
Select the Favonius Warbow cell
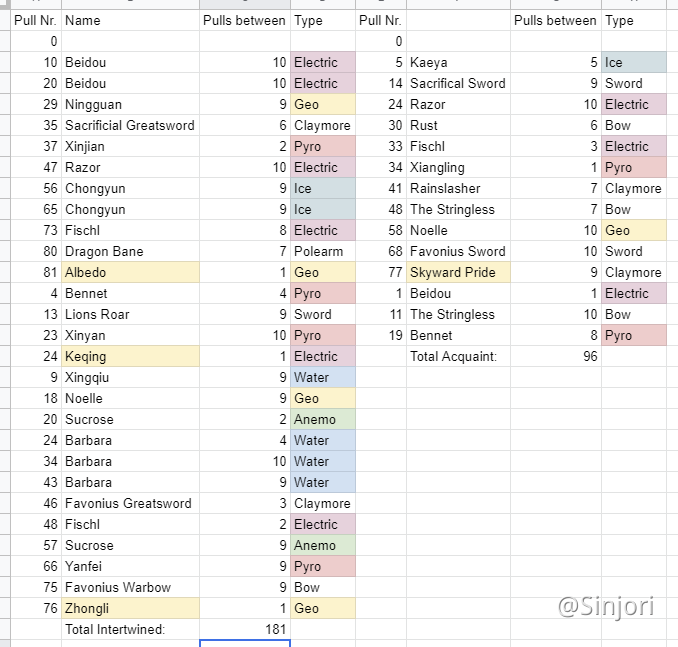[130, 587]
